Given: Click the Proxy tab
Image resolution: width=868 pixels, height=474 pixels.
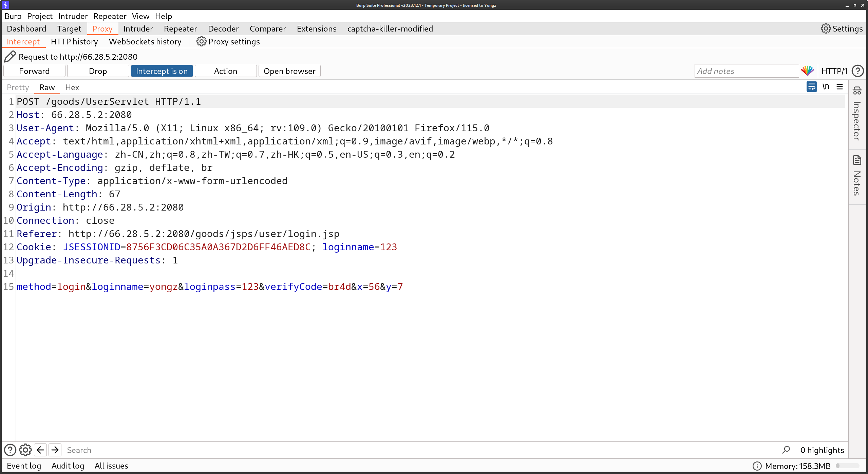Looking at the screenshot, I should point(102,29).
